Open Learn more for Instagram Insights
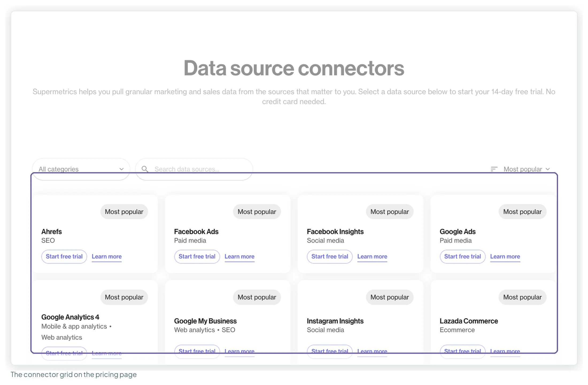This screenshot has width=588, height=385. click(x=372, y=352)
